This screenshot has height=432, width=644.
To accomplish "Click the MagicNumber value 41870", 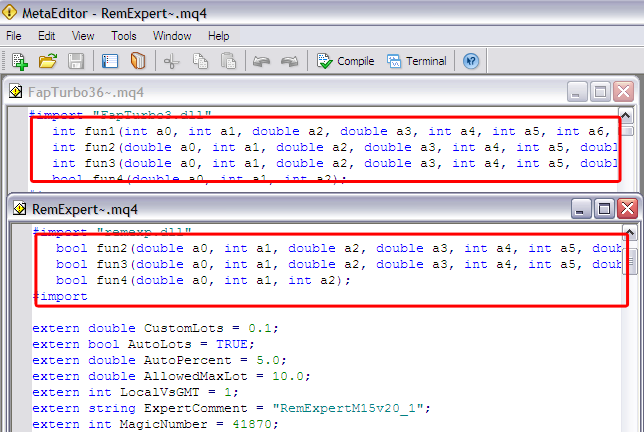I will click(252, 425).
